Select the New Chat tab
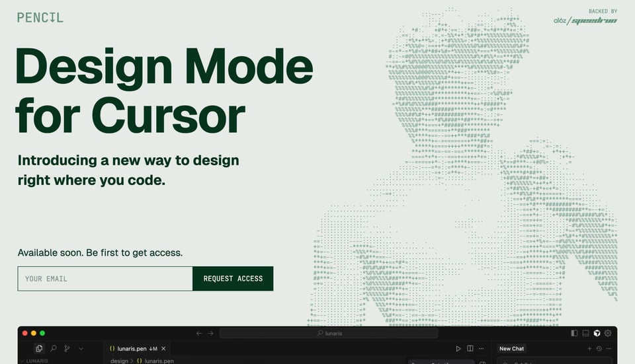The image size is (635, 364). tap(511, 348)
